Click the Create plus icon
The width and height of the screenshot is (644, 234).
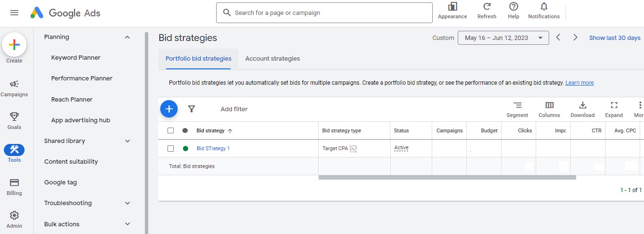coord(14,45)
